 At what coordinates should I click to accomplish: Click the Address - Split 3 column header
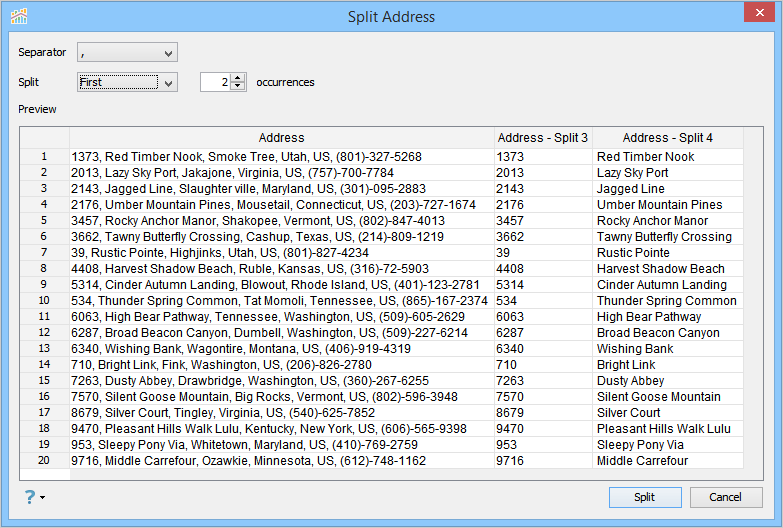pos(543,138)
